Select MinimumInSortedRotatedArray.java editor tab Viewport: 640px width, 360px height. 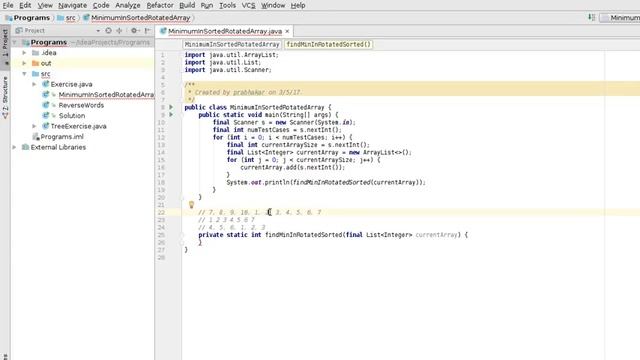pyautogui.click(x=224, y=31)
